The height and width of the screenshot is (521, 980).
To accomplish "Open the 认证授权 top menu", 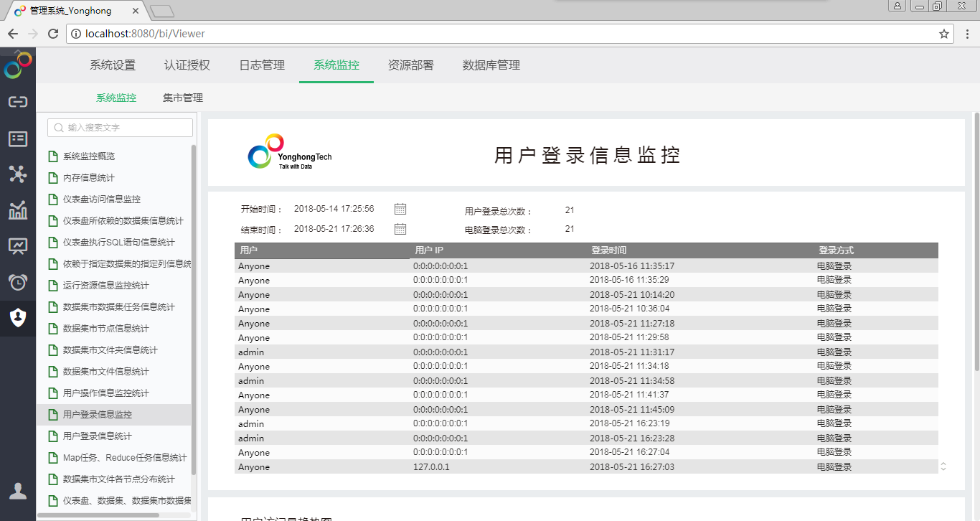I will pos(187,65).
